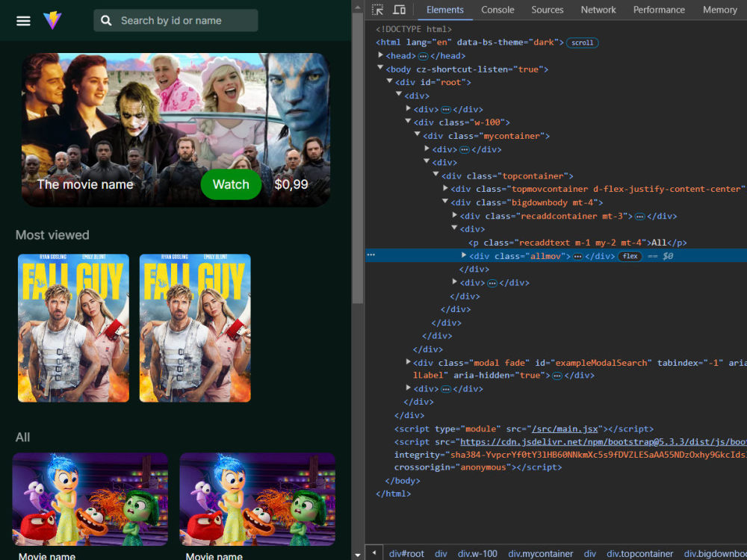Select the DOCTYPE html line
Viewport: 747px width, 560px height.
point(414,29)
